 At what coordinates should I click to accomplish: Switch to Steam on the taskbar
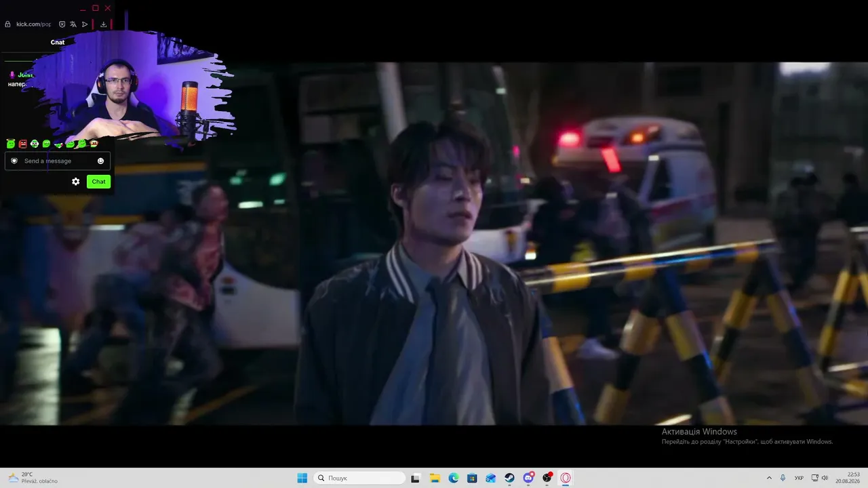509,478
